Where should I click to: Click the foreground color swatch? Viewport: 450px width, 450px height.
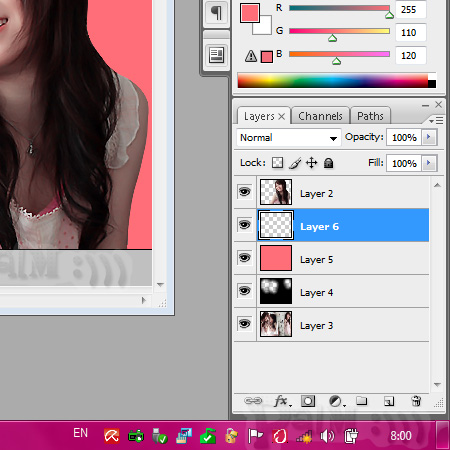(250, 13)
